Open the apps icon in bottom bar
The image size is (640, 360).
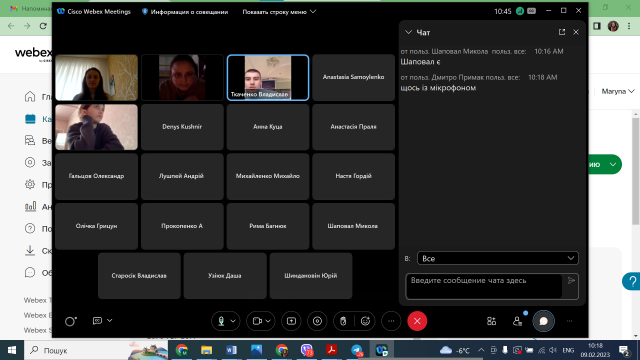point(491,321)
